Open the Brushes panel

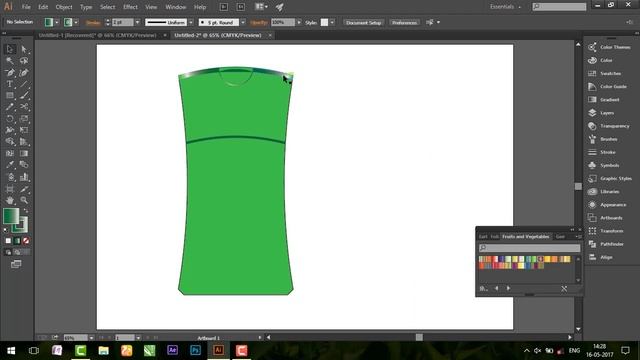[x=603, y=139]
